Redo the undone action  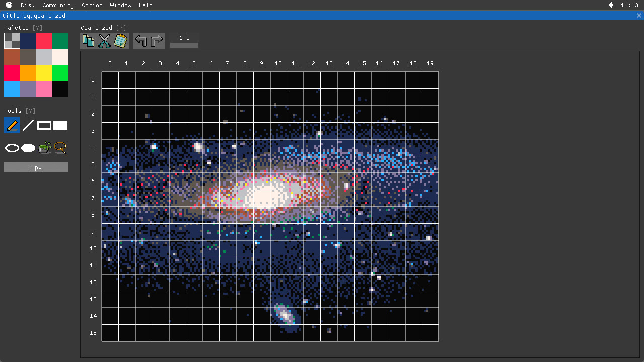click(157, 41)
